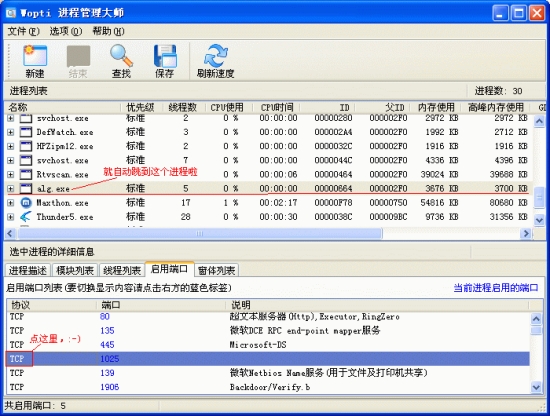
Task: Click the Maxthon.exe process icon
Action: pyautogui.click(x=26, y=202)
